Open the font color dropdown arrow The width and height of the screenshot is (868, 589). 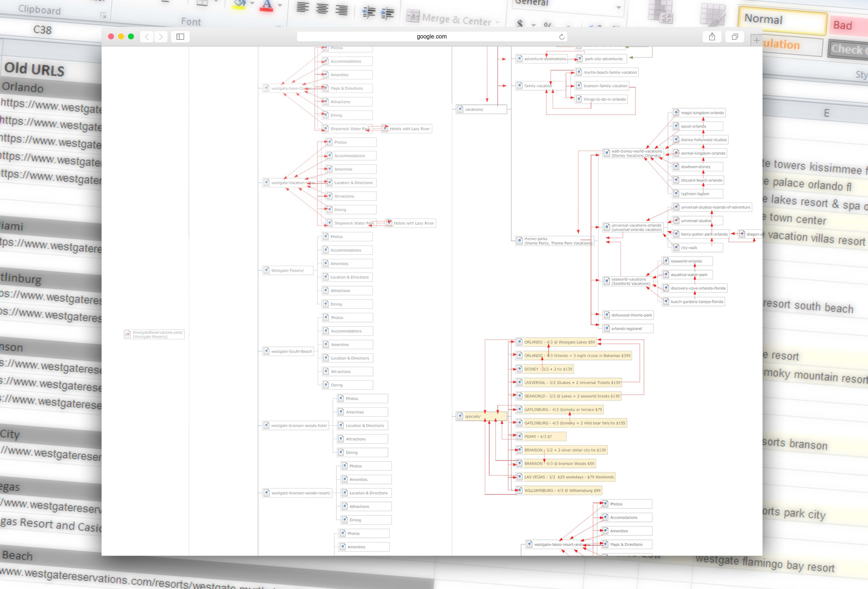click(x=280, y=6)
